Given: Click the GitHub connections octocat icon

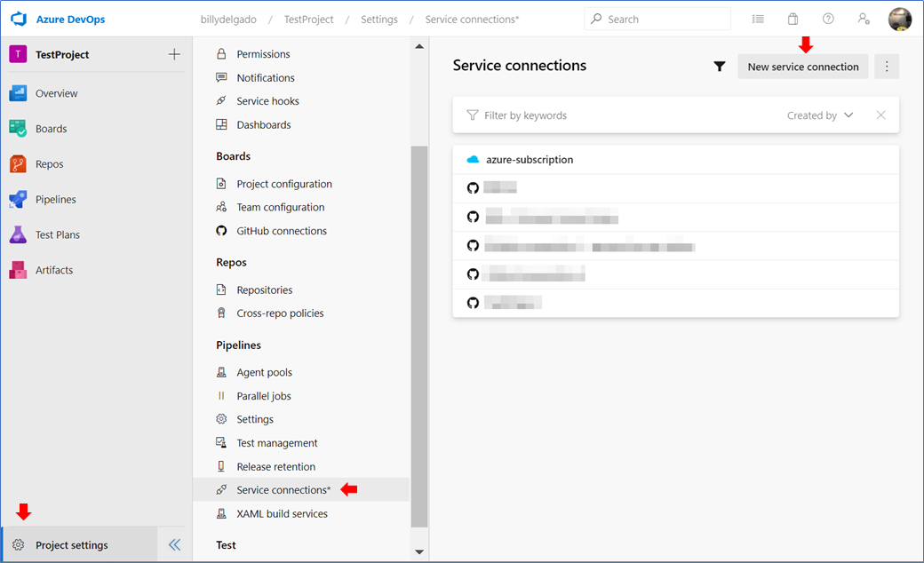Looking at the screenshot, I should coord(221,231).
